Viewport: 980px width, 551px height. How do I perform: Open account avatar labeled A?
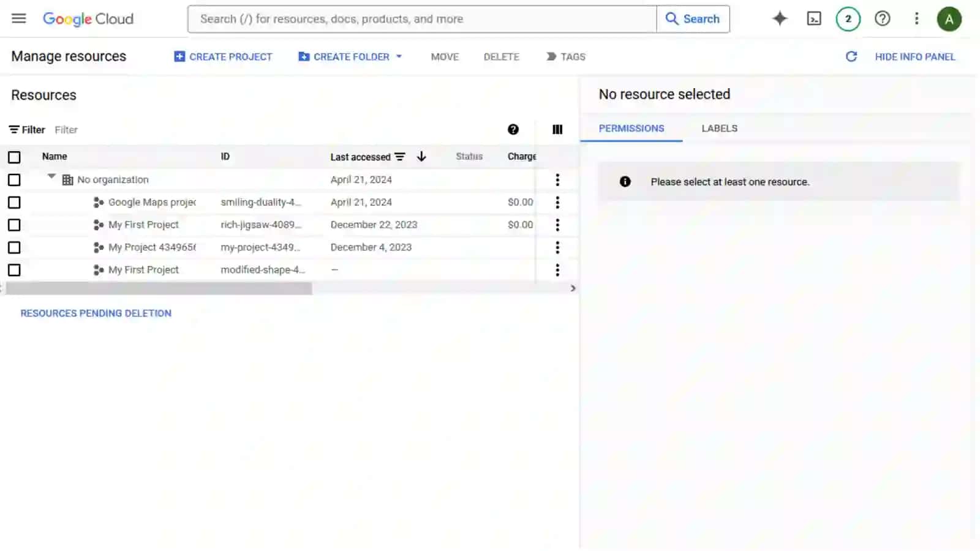coord(949,19)
